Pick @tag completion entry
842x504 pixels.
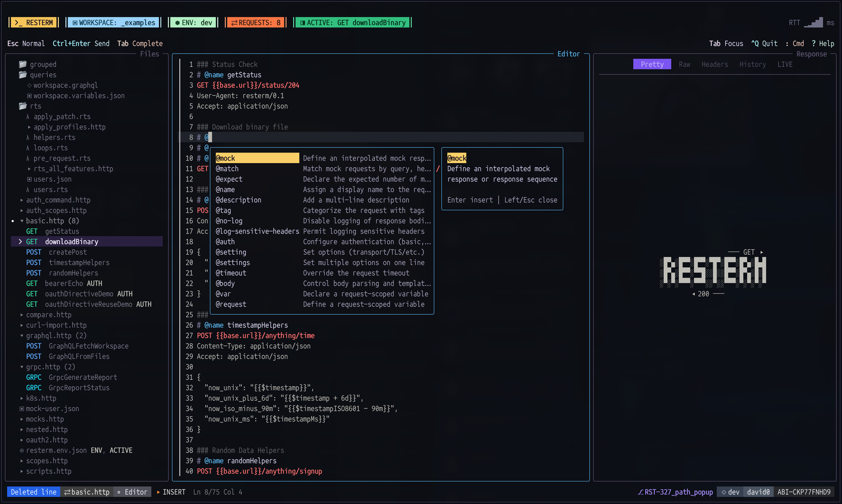323,210
